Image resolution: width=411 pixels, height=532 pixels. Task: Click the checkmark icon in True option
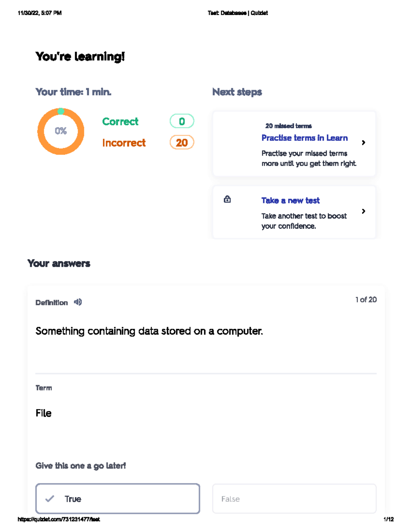click(x=50, y=499)
